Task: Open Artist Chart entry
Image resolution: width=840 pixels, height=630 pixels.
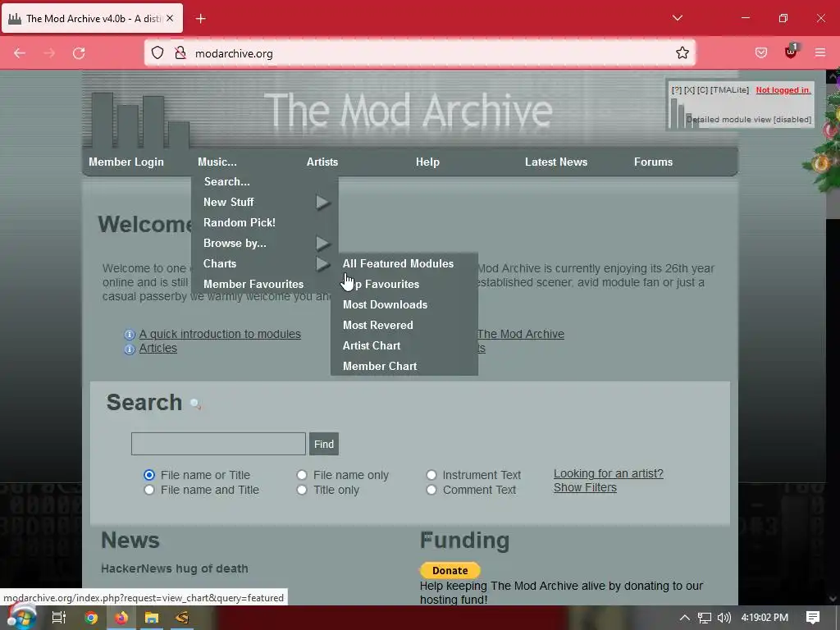Action: [x=372, y=345]
